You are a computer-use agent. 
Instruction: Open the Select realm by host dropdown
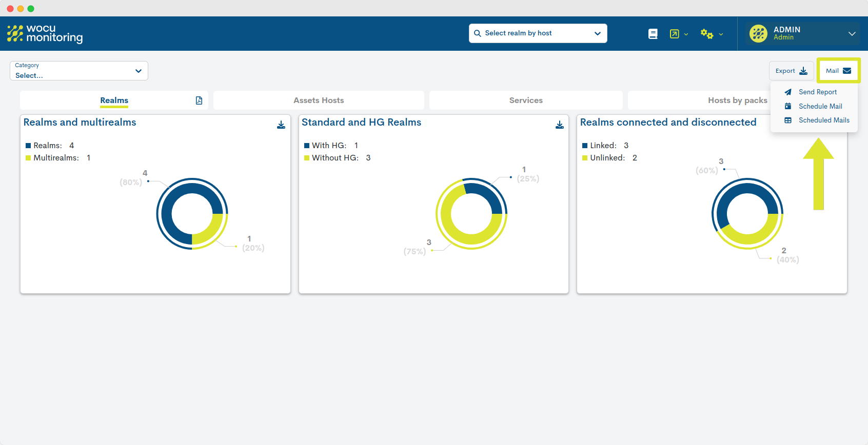(538, 33)
